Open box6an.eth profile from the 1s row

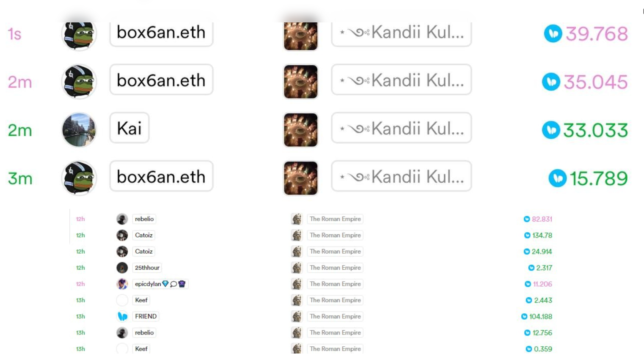point(161,33)
